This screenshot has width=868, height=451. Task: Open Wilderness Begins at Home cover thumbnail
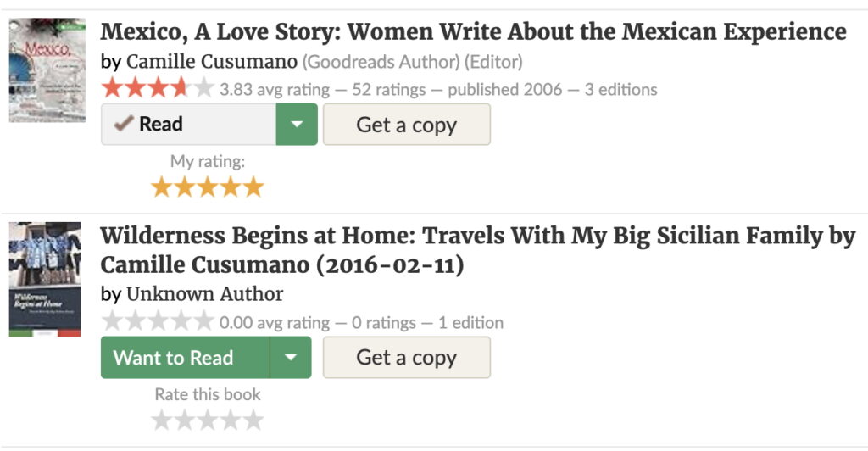45,280
